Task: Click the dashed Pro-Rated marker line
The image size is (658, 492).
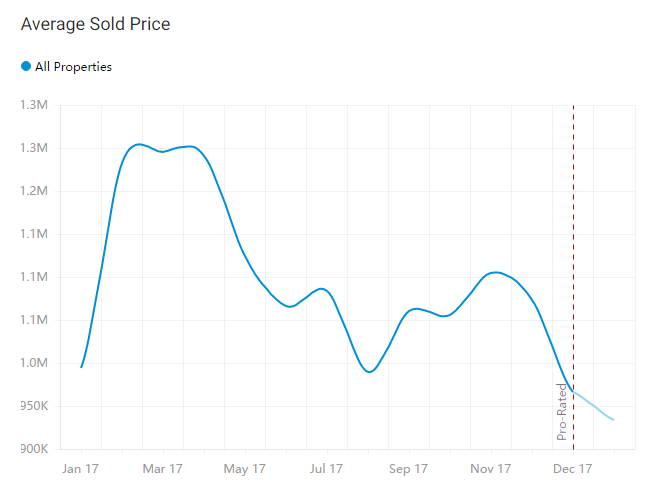Action: click(x=573, y=250)
